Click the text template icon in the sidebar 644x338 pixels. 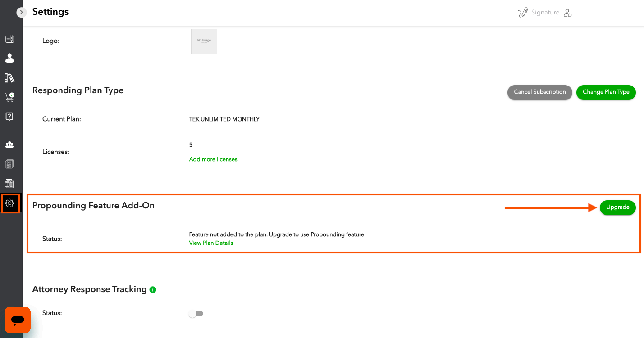(x=9, y=184)
